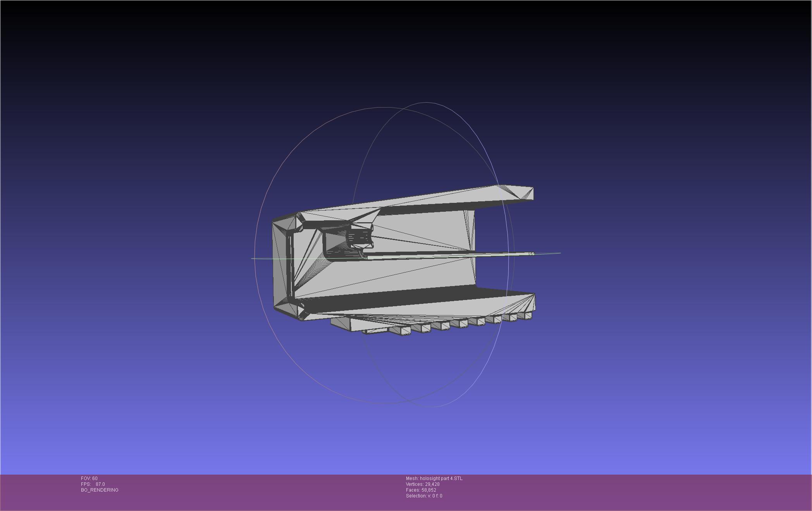Click the Selection v: 0 f: 0 text

coord(424,496)
